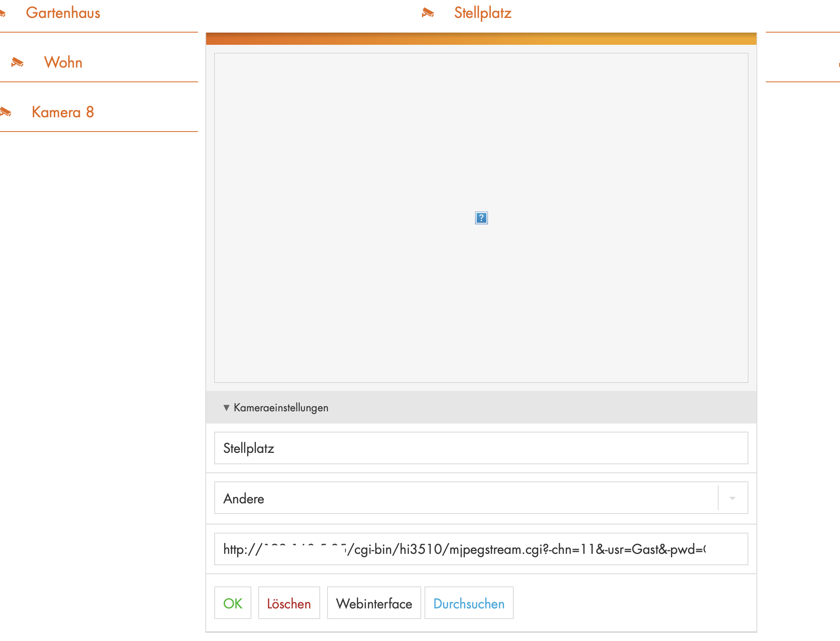Viewport: 840px width, 641px height.
Task: Open the Kamera 8 entry
Action: [x=63, y=112]
